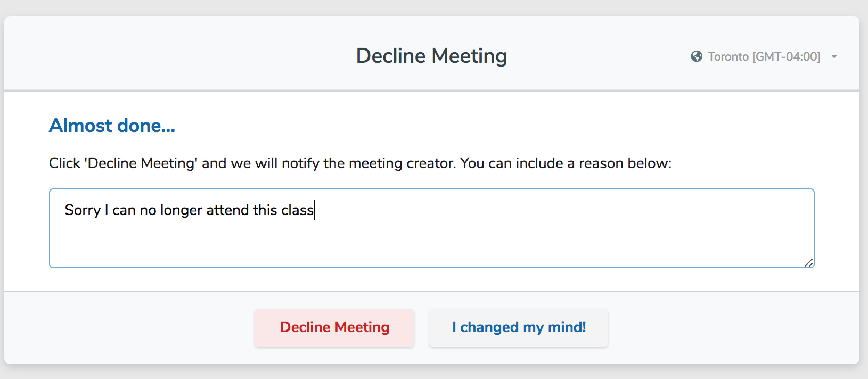Click the 'I changed my mind!' button

(x=519, y=327)
